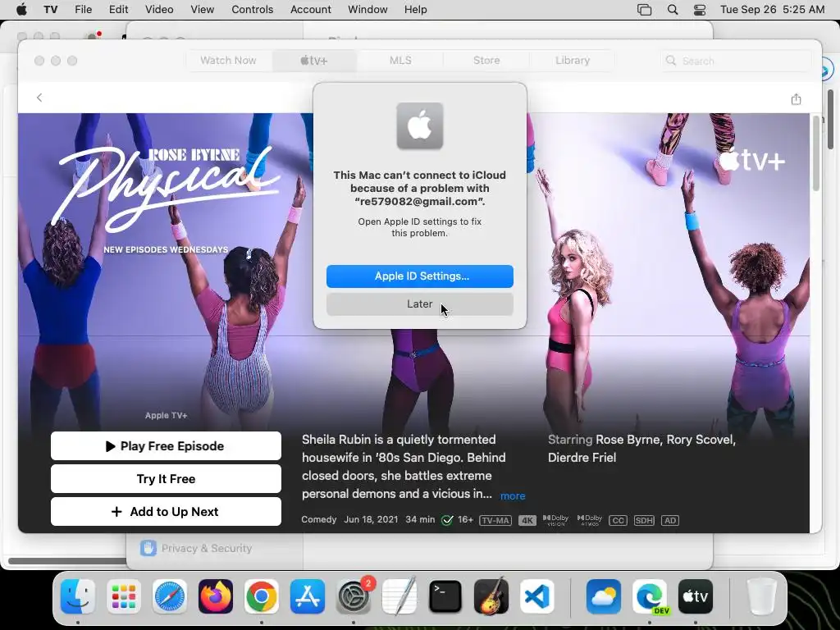The image size is (840, 630).
Task: Open the Trash from the Dock
Action: 761,596
